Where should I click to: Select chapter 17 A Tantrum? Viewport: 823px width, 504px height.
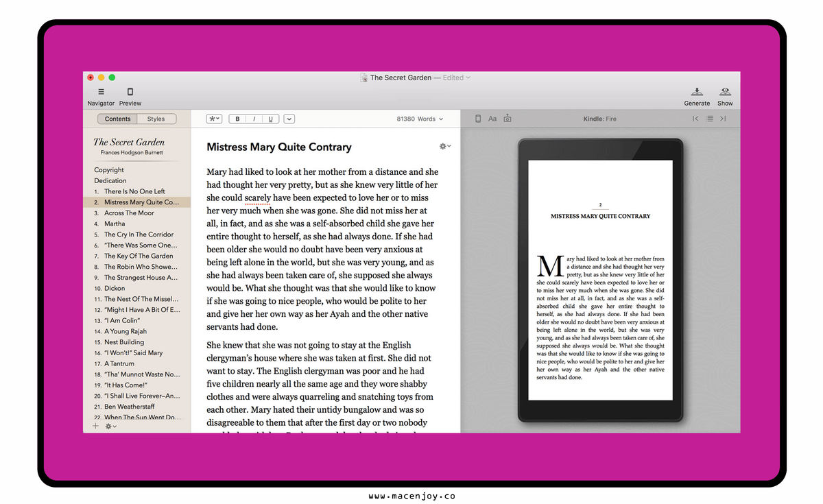pyautogui.click(x=137, y=363)
